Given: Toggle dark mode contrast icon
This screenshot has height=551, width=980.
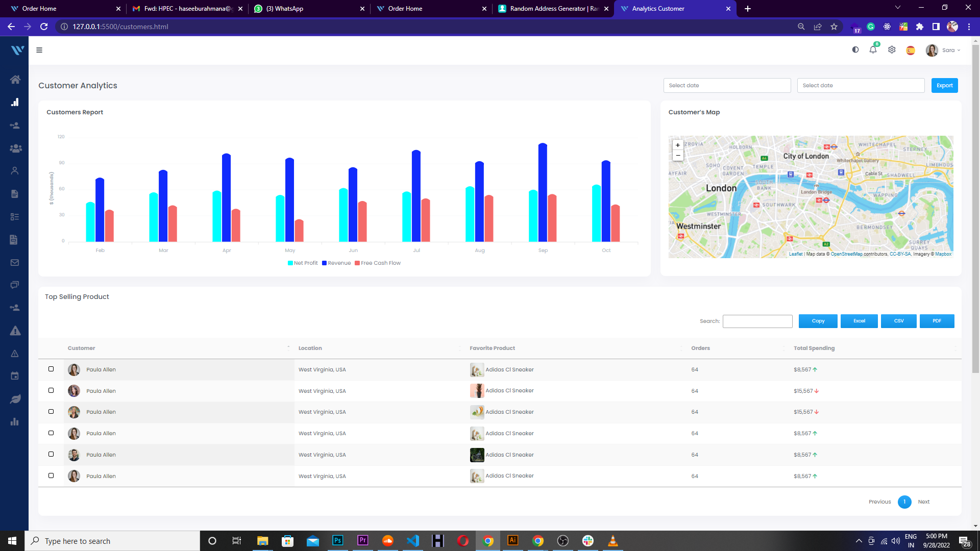Looking at the screenshot, I should click(x=855, y=50).
